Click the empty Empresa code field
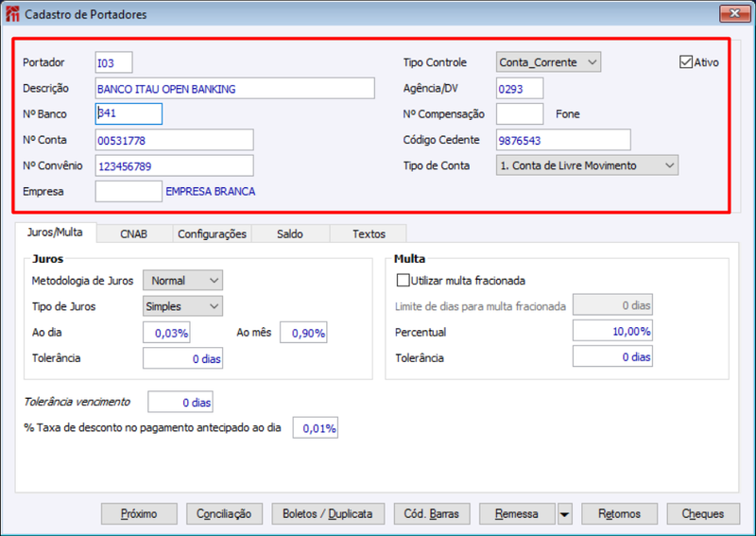Image resolution: width=756 pixels, height=536 pixels. click(129, 192)
